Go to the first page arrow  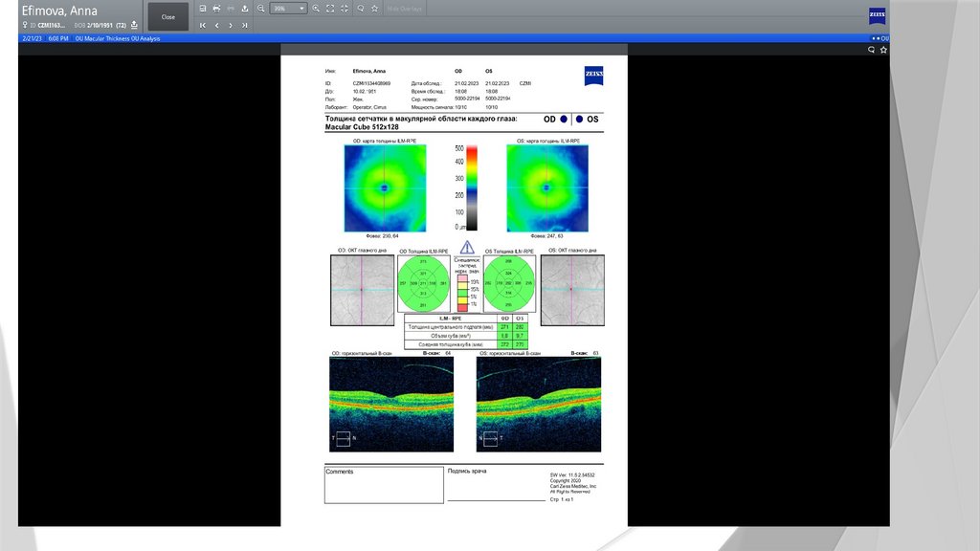(203, 26)
